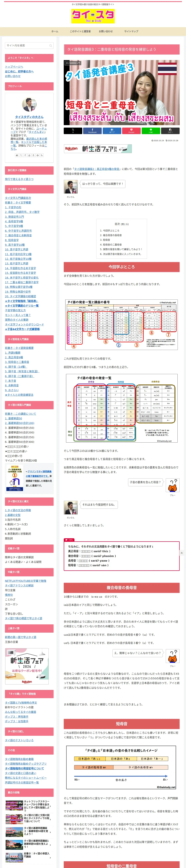Open the はじめに、初学者の方へ link
The height and width of the screenshot is (868, 186).
click(19, 71)
